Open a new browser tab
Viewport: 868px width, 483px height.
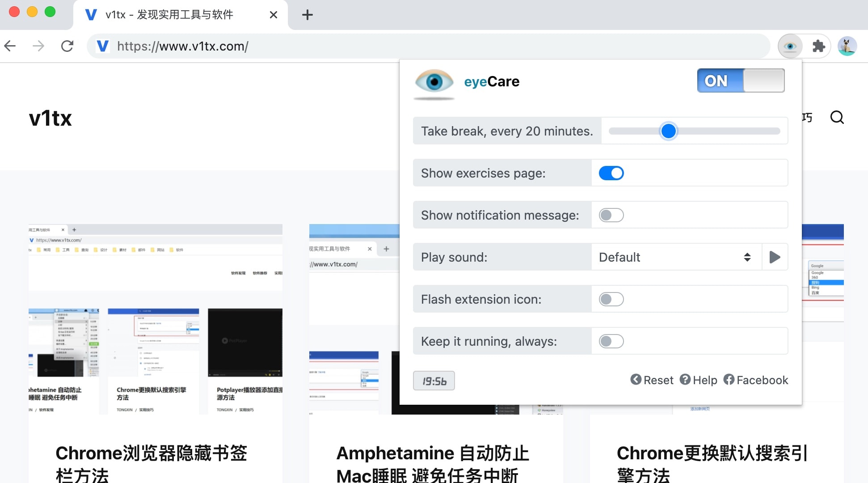click(x=307, y=15)
